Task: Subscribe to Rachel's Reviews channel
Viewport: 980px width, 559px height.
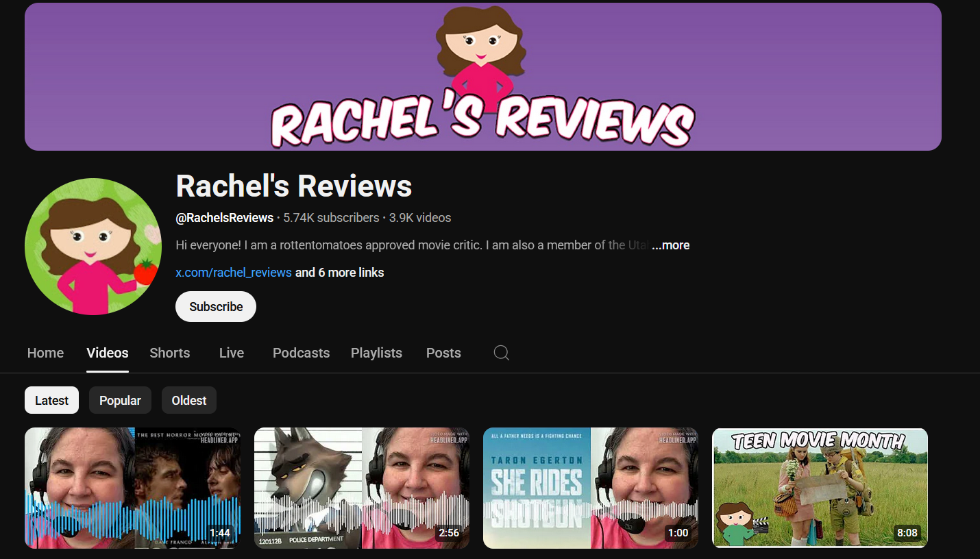Action: (216, 306)
